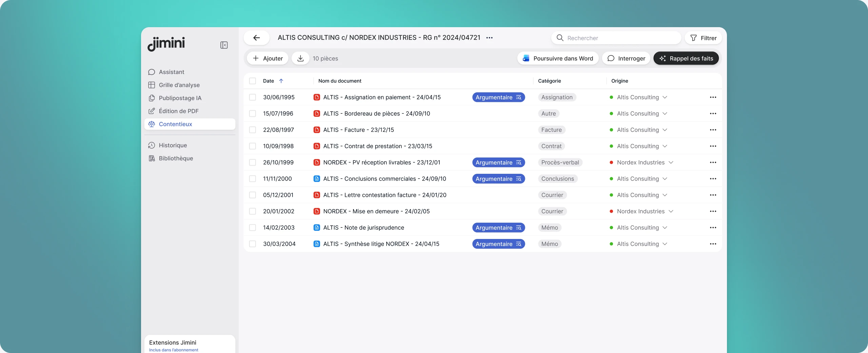868x353 pixels.
Task: Click the Rechercher search field
Action: tap(616, 38)
